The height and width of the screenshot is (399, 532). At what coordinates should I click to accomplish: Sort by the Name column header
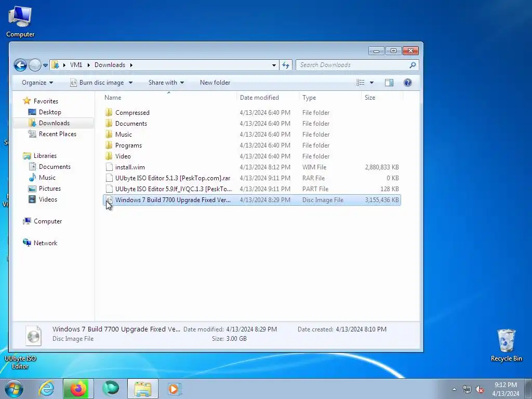(x=169, y=97)
